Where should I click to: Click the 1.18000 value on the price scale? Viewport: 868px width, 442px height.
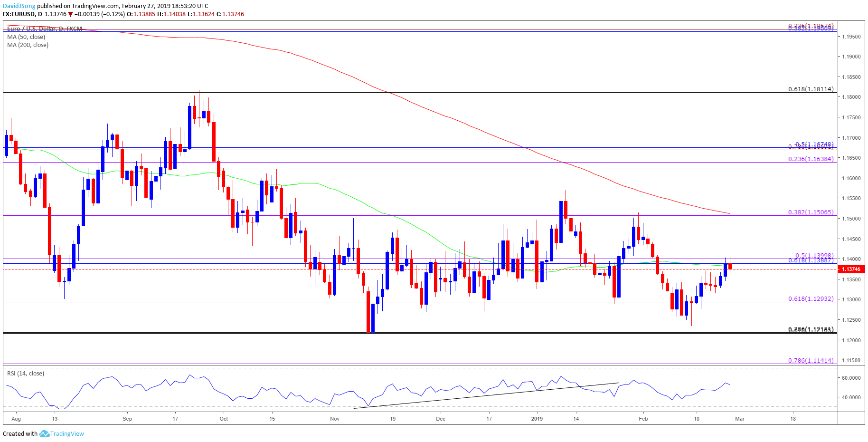click(851, 97)
